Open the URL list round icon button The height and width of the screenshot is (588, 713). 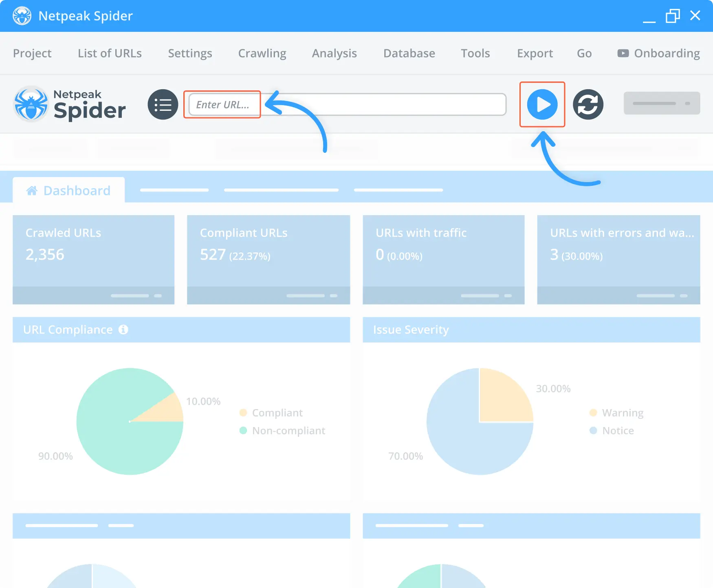[x=163, y=104]
